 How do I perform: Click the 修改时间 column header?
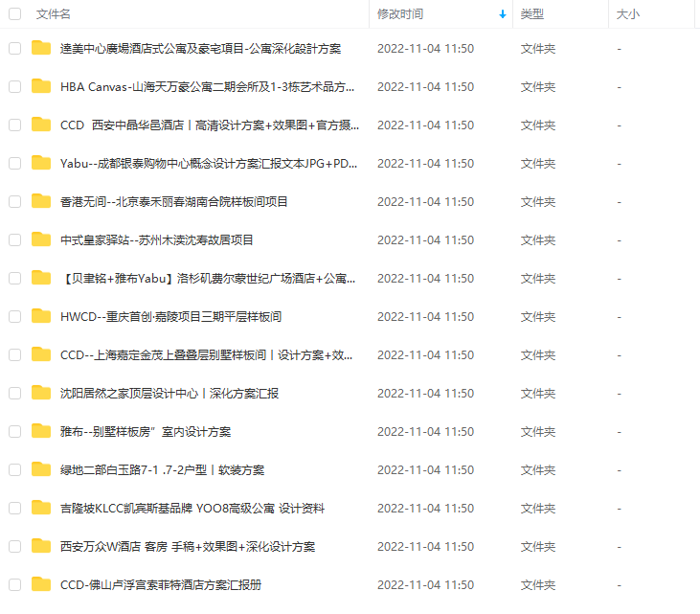click(400, 14)
